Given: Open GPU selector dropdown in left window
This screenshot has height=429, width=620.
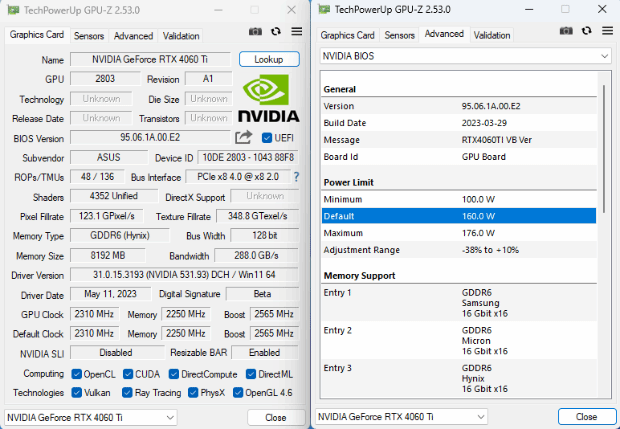Looking at the screenshot, I should 91,418.
